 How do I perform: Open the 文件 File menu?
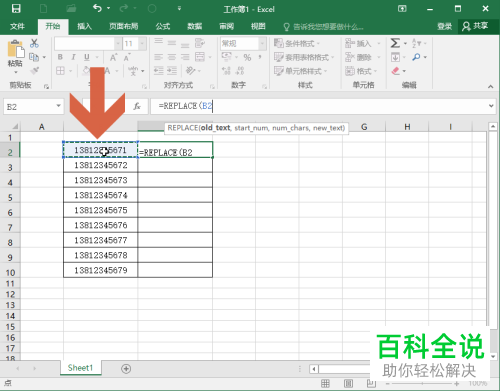[x=17, y=26]
